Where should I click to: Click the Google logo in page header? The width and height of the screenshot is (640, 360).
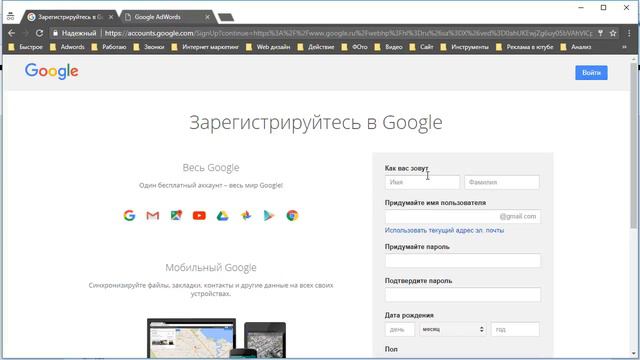point(51,71)
